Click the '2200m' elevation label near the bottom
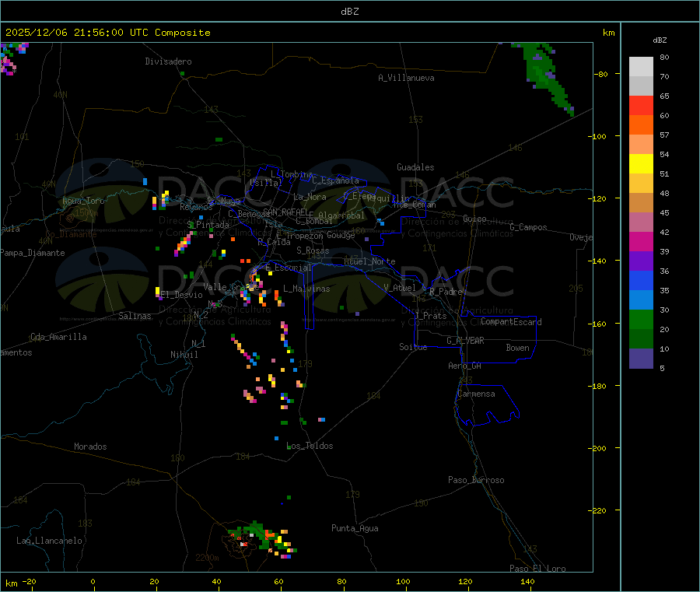This screenshot has height=592, width=700. [x=207, y=558]
